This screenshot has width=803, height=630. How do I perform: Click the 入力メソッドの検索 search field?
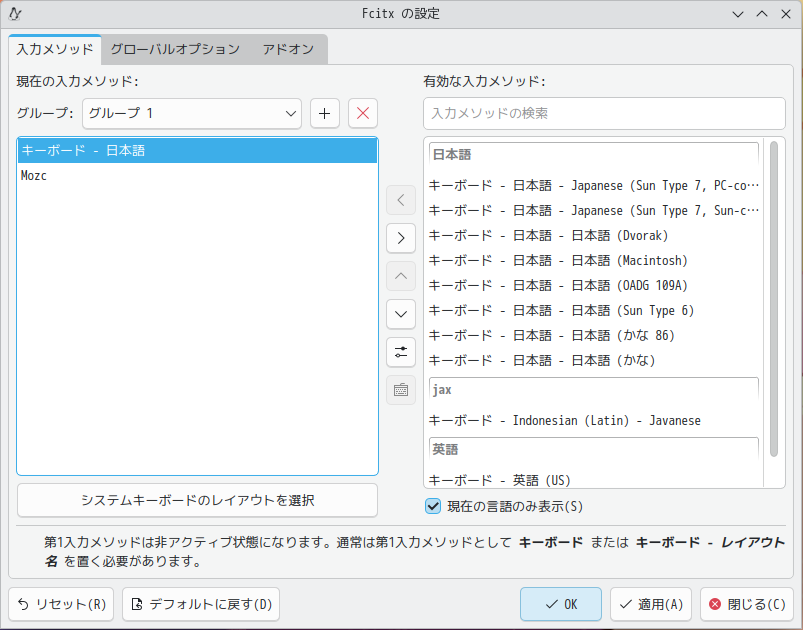point(604,113)
